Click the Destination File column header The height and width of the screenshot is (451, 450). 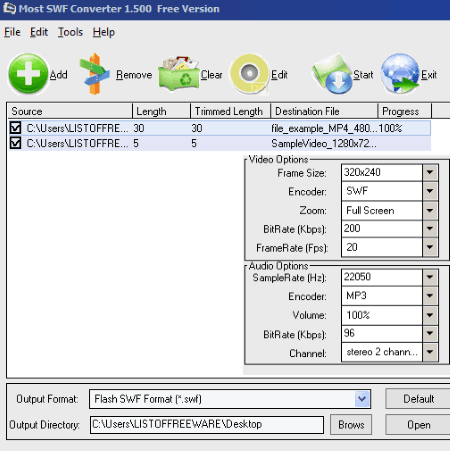point(324,111)
